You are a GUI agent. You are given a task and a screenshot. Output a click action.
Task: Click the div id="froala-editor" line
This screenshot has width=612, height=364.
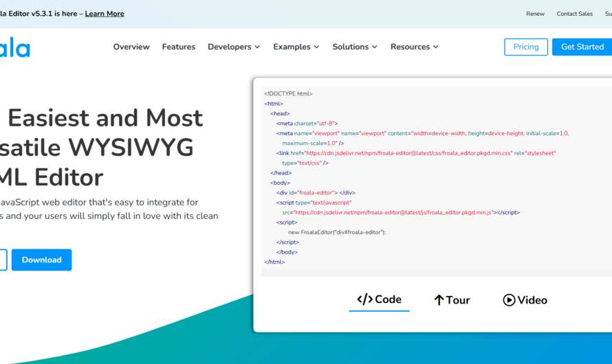point(316,193)
